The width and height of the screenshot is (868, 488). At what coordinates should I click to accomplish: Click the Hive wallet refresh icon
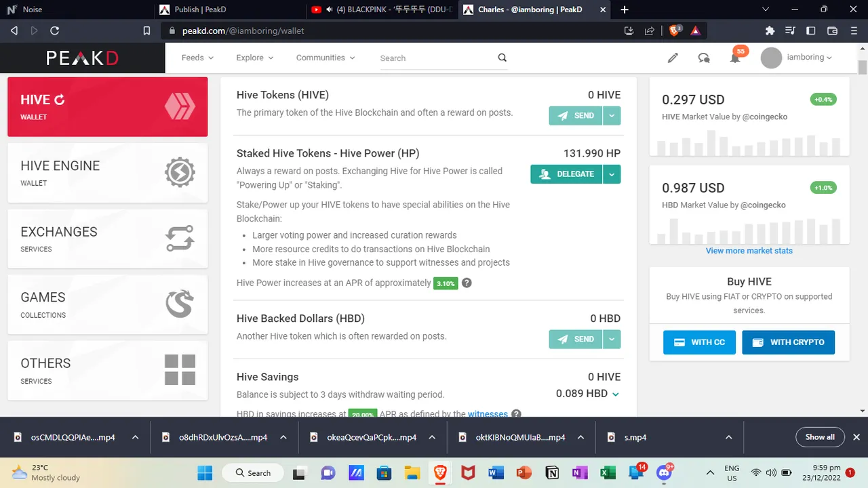[60, 100]
